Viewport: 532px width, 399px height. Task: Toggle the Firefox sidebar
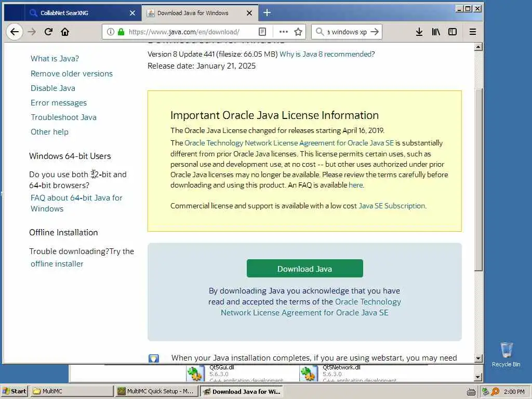[x=453, y=32]
